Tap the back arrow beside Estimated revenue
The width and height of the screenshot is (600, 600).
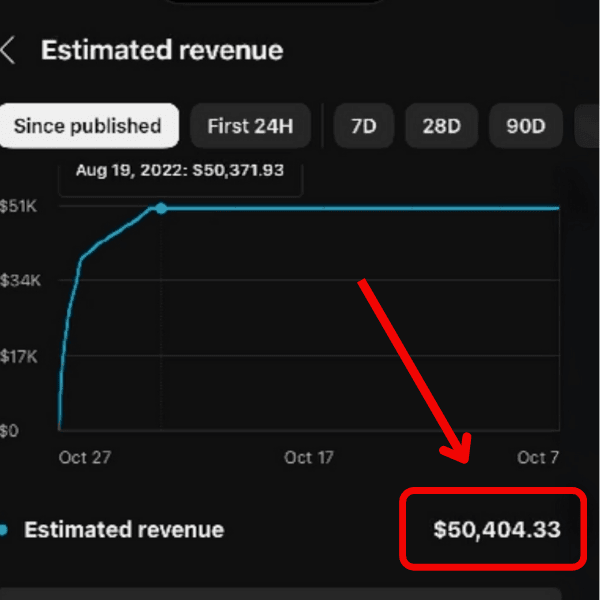(8, 51)
